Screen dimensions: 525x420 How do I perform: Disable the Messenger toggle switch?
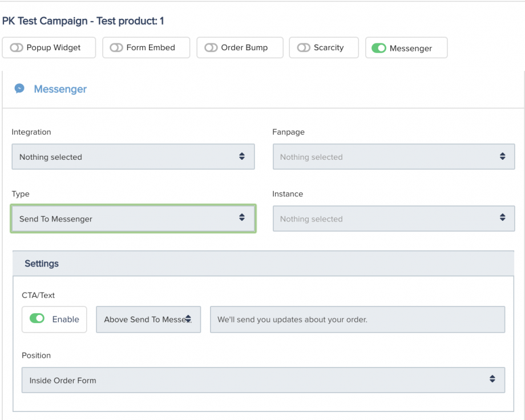point(379,49)
